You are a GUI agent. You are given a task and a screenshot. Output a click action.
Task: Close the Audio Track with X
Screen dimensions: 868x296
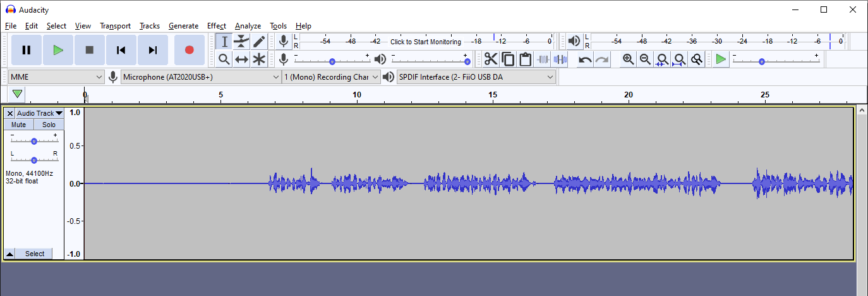tap(10, 113)
